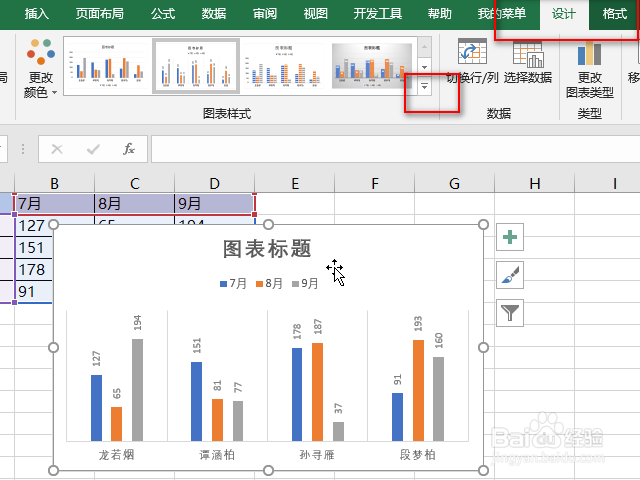Open the My Menu (我的菜单) tab
This screenshot has height=480, width=640.
(x=502, y=14)
